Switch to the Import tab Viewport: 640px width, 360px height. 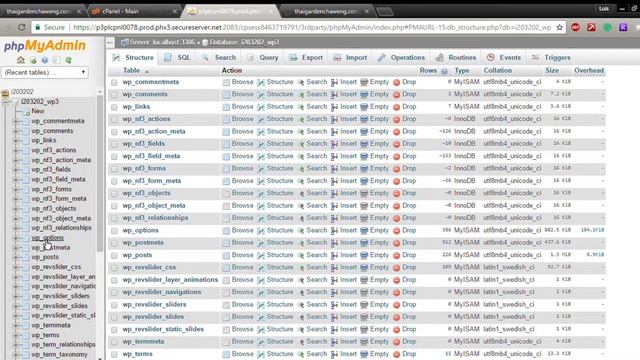coord(350,58)
